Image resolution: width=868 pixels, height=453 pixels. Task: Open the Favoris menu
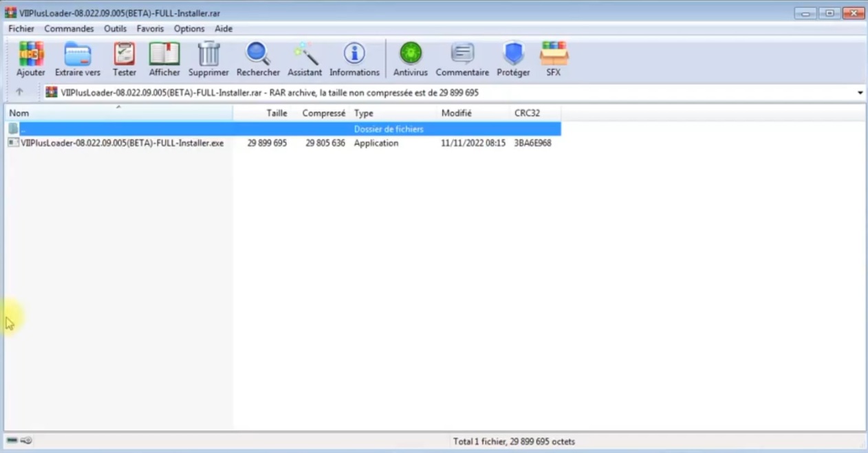coord(150,28)
